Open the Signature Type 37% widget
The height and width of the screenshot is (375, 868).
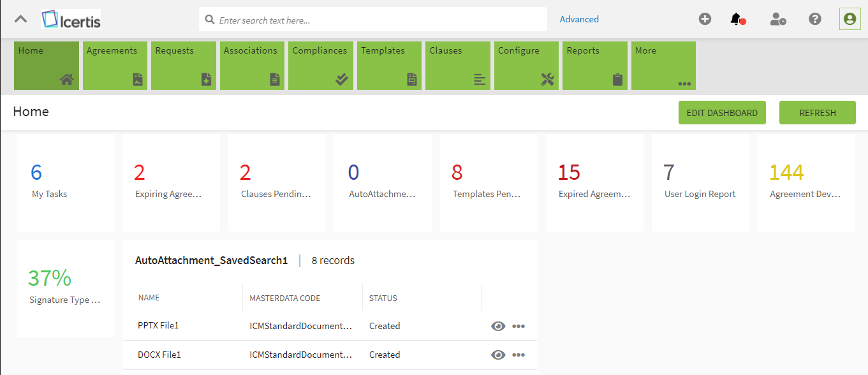(x=65, y=288)
